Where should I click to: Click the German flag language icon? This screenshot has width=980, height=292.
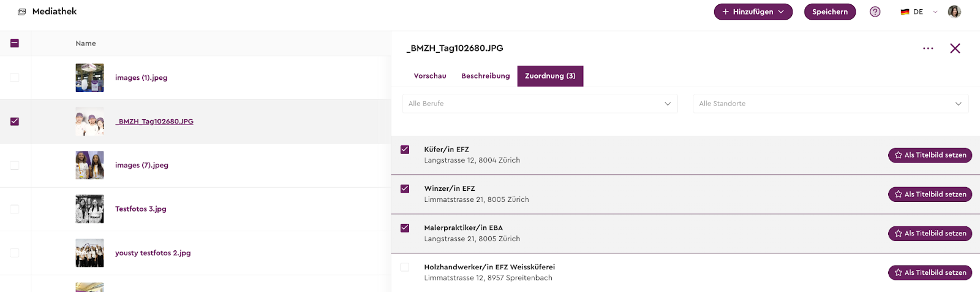905,12
